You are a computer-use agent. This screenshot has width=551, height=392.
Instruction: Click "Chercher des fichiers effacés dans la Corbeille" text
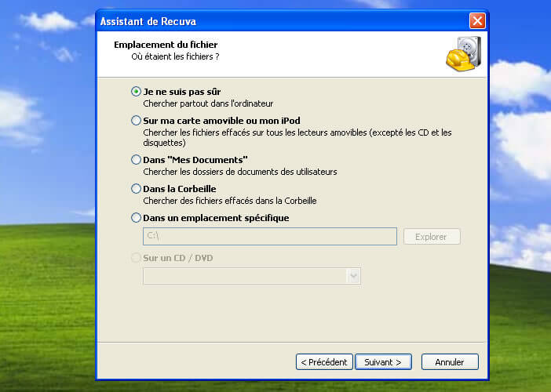point(230,201)
